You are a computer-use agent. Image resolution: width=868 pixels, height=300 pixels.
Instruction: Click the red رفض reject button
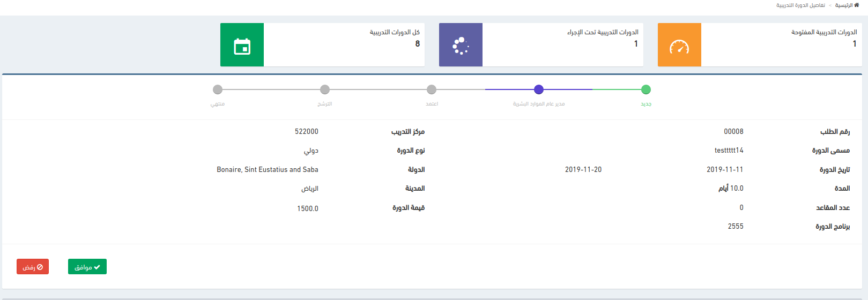pos(33,267)
